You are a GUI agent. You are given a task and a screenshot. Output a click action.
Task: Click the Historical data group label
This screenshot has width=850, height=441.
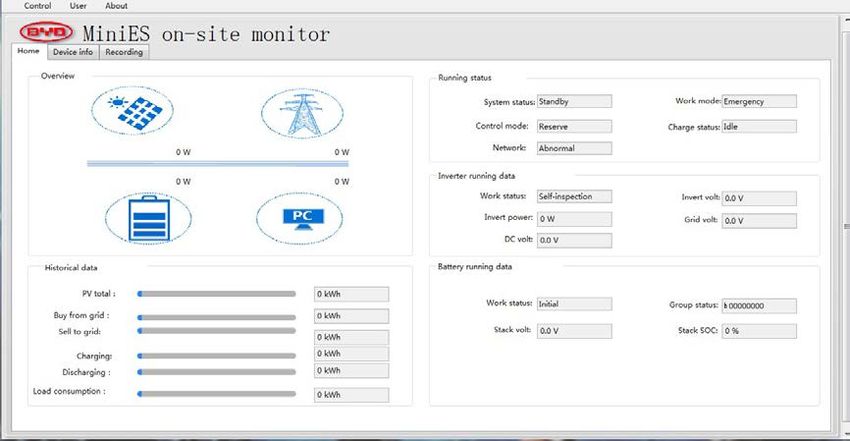(x=71, y=268)
